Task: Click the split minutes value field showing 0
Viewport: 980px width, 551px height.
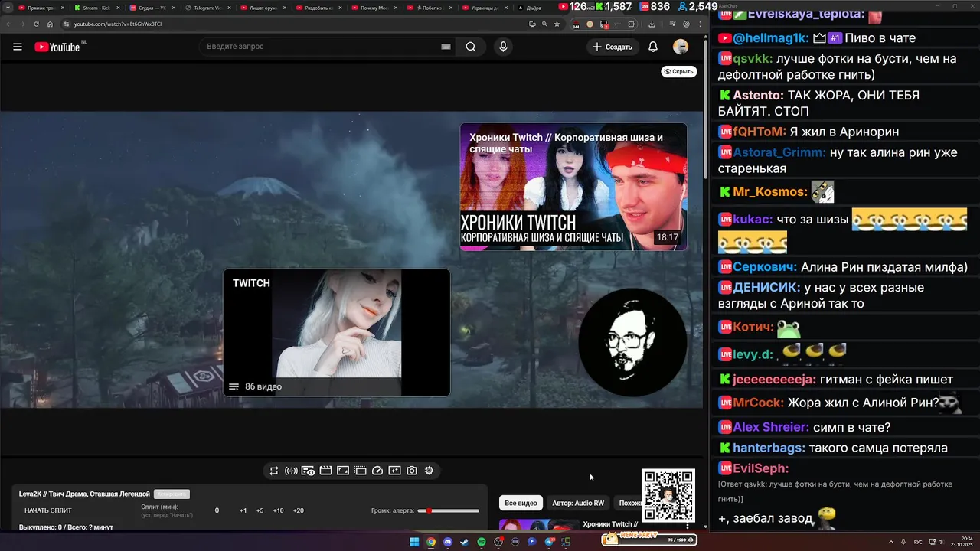Action: pos(217,510)
